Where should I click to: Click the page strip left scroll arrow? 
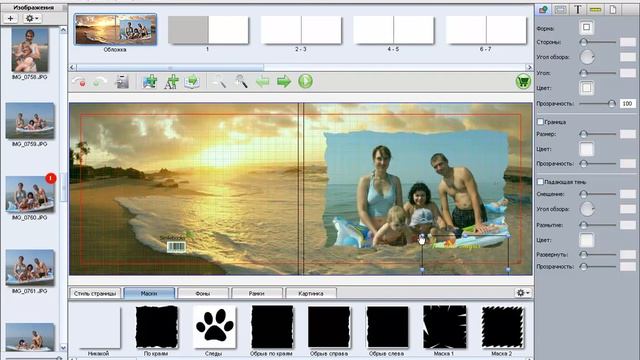click(72, 67)
